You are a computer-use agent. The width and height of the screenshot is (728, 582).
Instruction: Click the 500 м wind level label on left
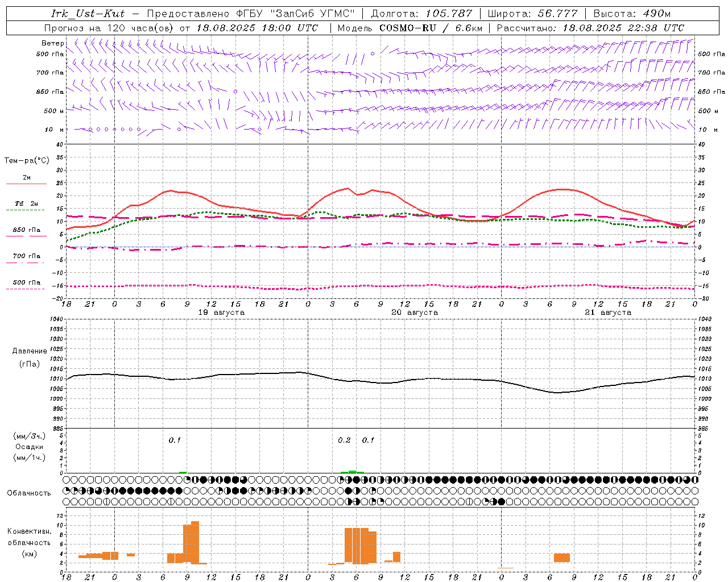point(54,111)
